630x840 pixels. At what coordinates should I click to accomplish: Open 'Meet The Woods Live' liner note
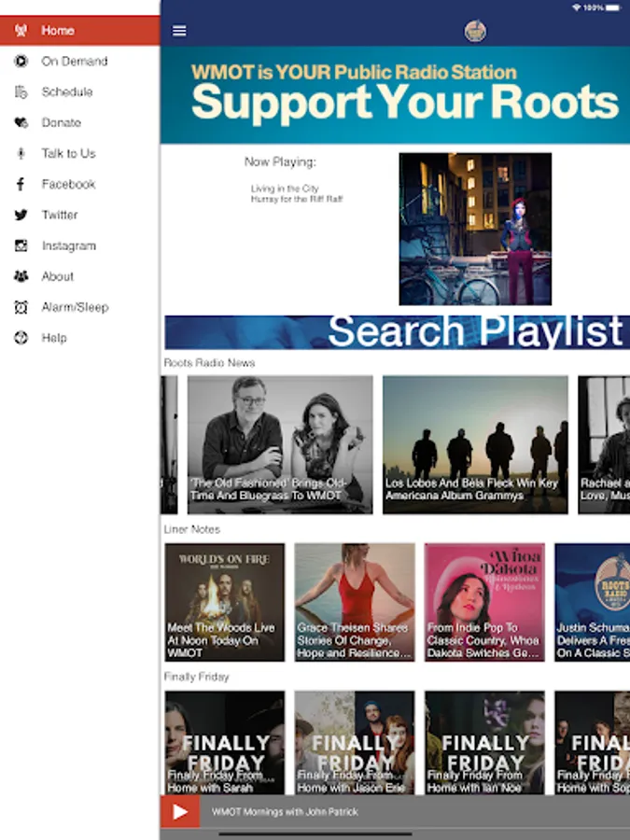click(224, 602)
